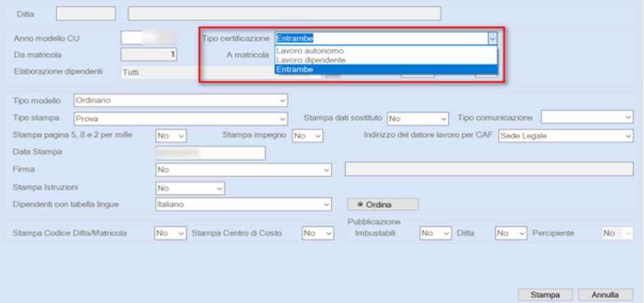Click the Da matricola field

tap(149, 55)
